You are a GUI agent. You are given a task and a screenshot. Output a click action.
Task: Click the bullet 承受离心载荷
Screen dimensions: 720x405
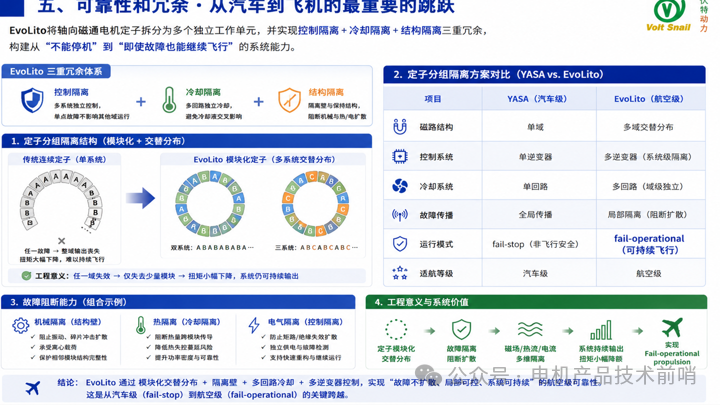pyautogui.click(x=58, y=347)
